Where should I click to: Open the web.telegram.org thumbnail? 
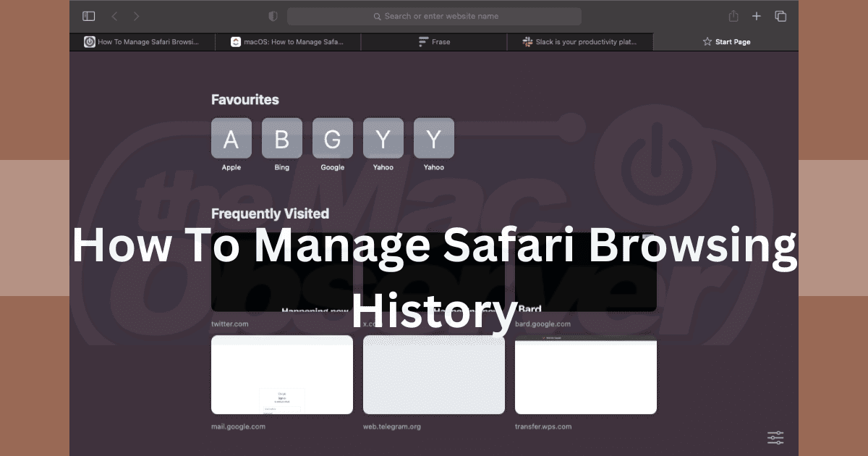434,374
